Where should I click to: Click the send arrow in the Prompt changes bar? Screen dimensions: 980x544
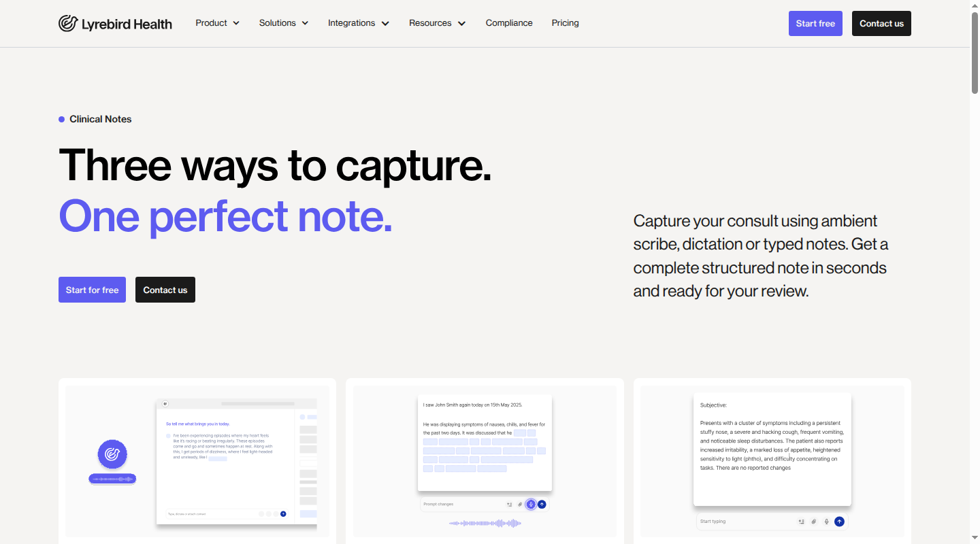[542, 505]
